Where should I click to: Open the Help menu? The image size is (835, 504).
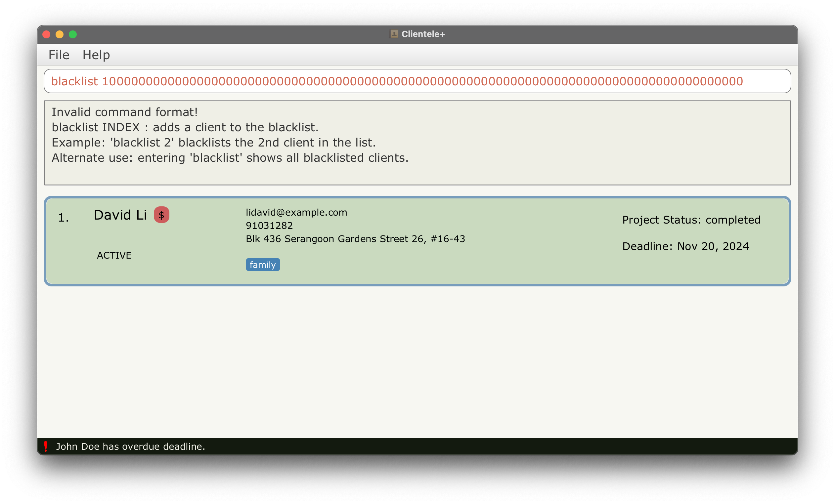96,55
